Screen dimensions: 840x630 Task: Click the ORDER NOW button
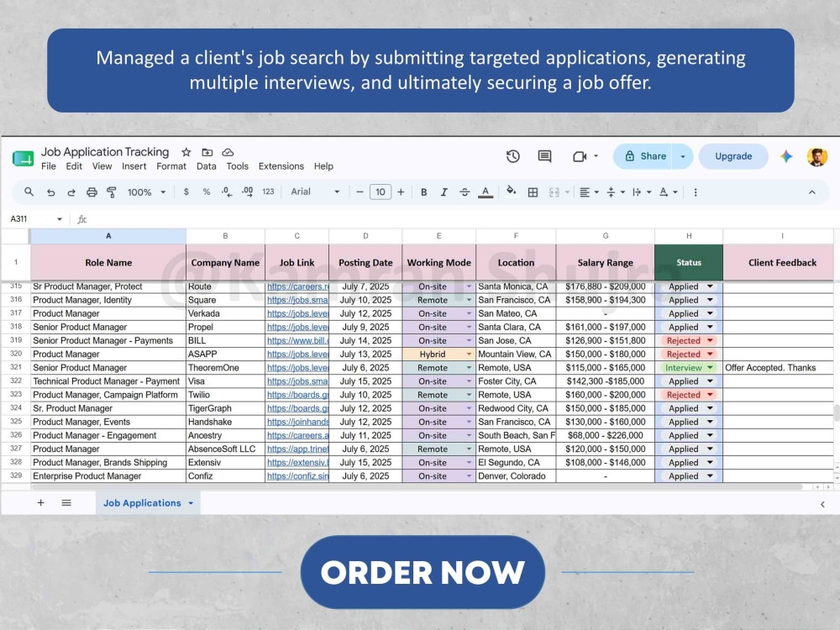pyautogui.click(x=423, y=572)
